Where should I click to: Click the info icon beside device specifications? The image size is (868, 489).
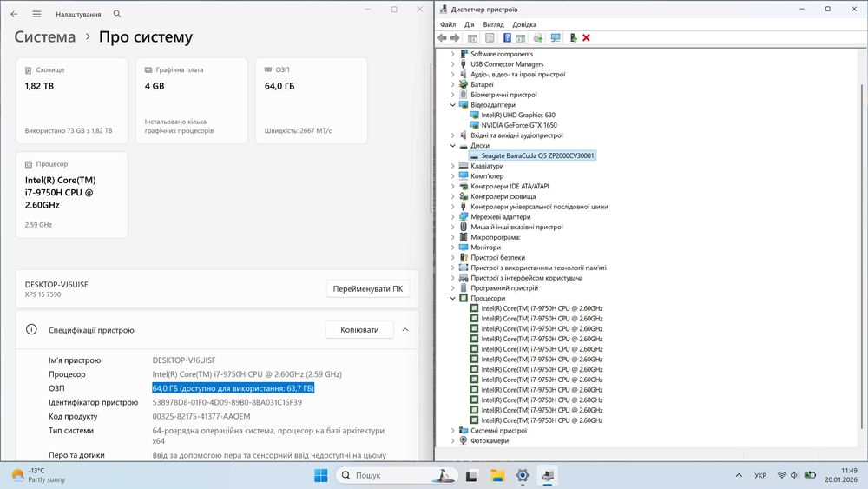click(x=31, y=329)
